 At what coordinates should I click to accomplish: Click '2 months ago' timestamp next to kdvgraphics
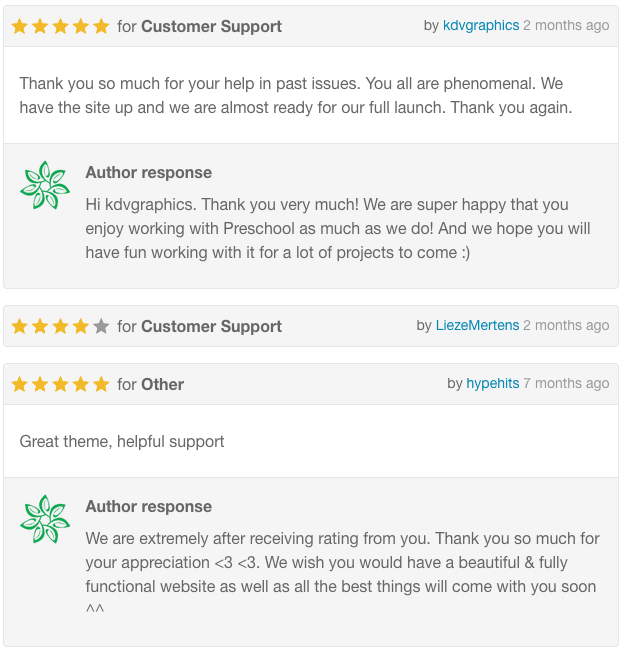[x=566, y=26]
